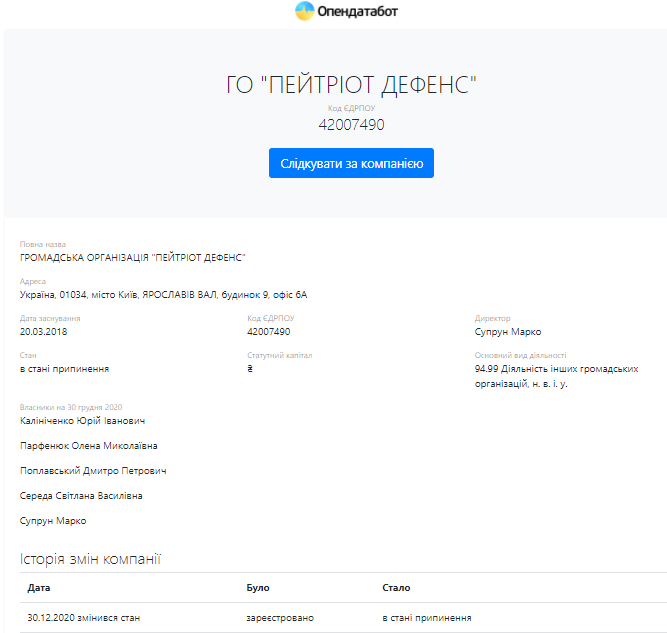Screen dimensions: 667x633
Task: Open owner Калініченко Юрій Іванович
Action: pyautogui.click(x=83, y=421)
